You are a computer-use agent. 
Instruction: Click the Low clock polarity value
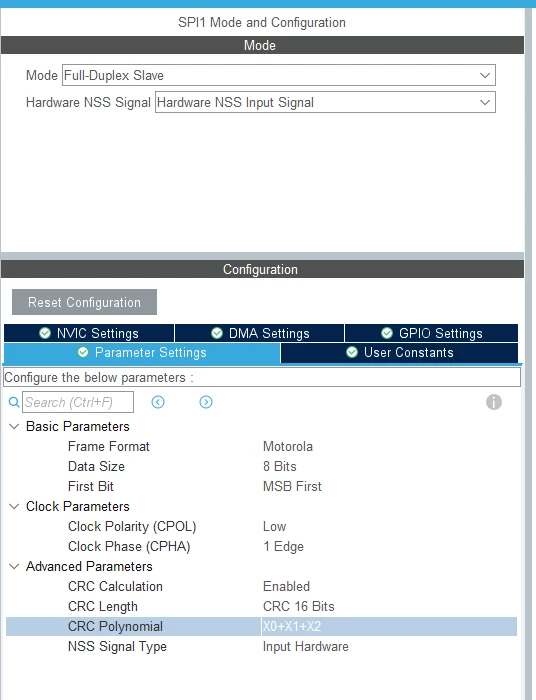pos(274,526)
